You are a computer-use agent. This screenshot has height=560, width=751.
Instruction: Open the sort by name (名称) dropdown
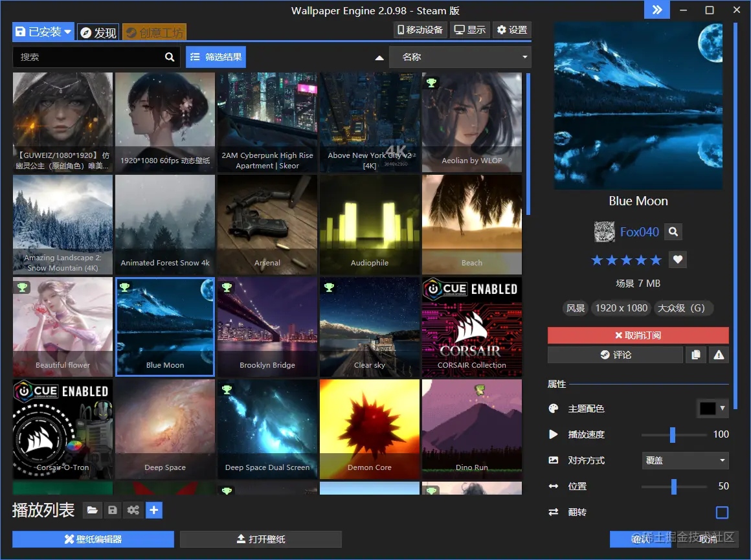pos(460,57)
